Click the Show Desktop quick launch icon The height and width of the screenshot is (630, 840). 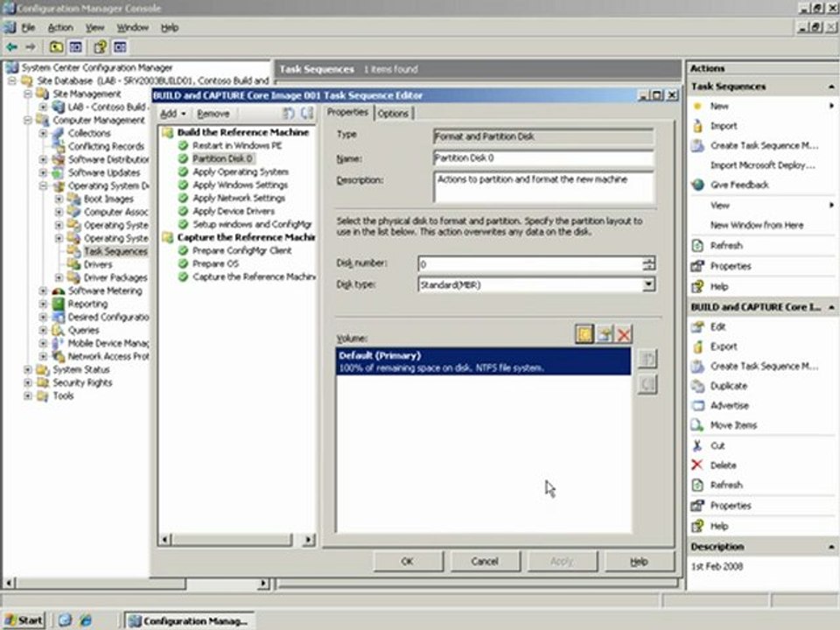pyautogui.click(x=65, y=620)
